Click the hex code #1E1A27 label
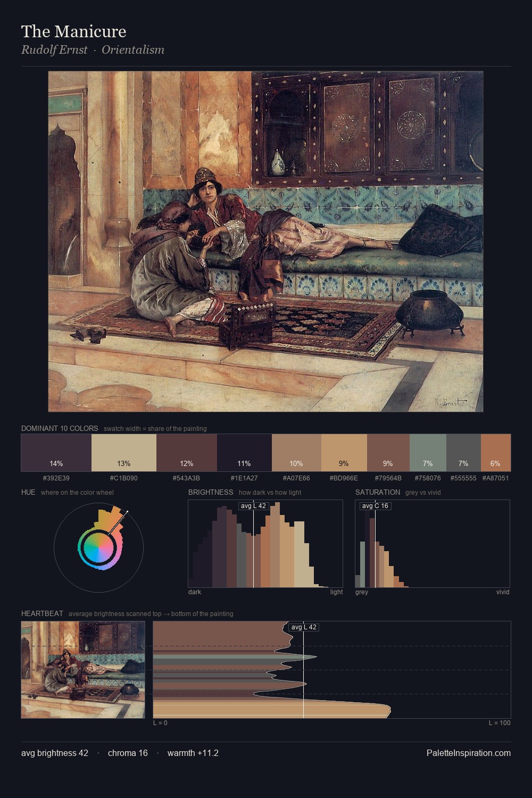The image size is (532, 798). pos(244,478)
